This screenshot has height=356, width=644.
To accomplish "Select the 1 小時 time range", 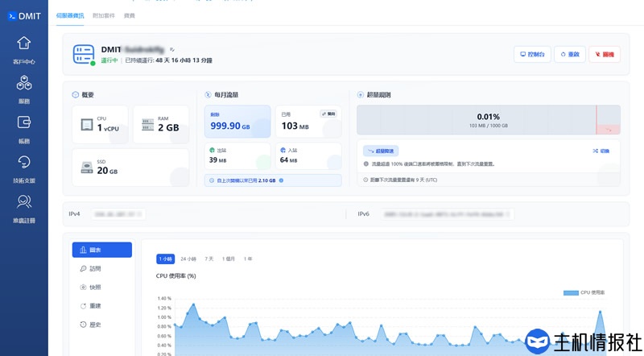I will coord(166,259).
